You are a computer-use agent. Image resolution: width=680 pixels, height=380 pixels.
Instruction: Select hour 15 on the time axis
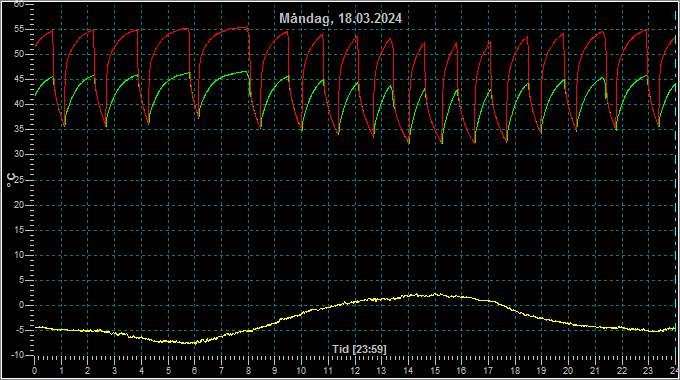click(435, 371)
